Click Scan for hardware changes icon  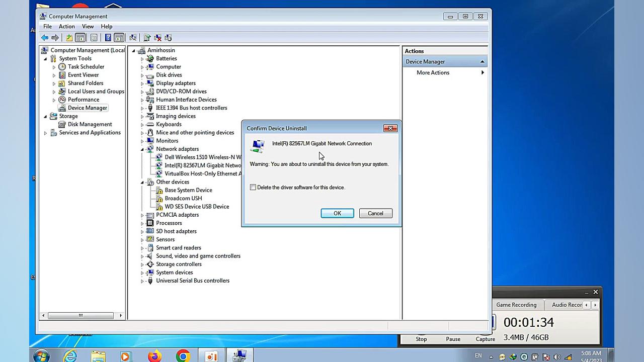pyautogui.click(x=133, y=38)
